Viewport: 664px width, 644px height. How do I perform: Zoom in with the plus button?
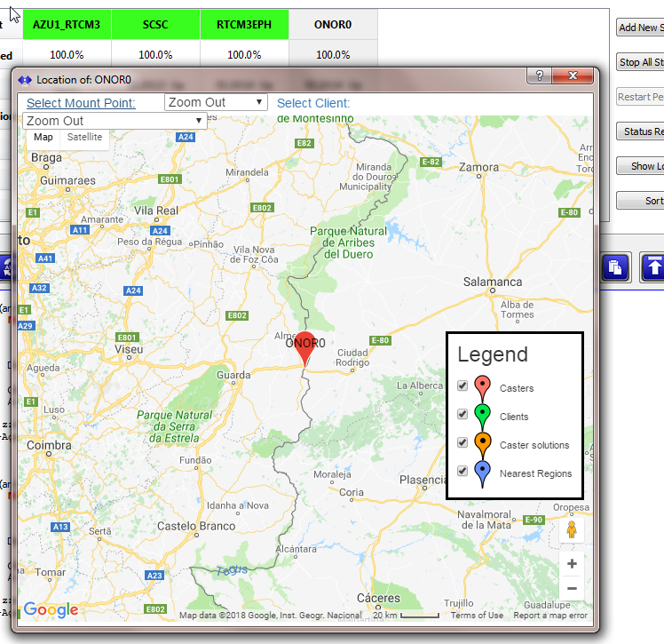[x=572, y=563]
